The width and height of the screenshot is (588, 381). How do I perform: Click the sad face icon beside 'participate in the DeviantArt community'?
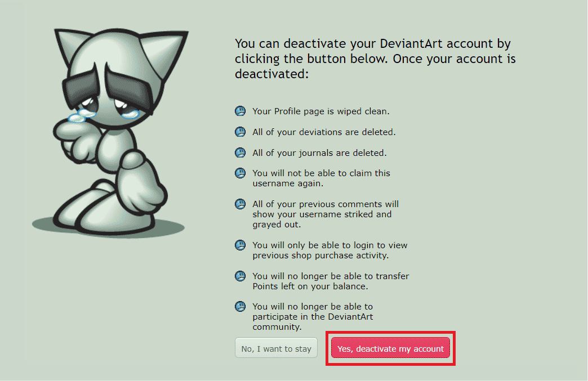[240, 307]
